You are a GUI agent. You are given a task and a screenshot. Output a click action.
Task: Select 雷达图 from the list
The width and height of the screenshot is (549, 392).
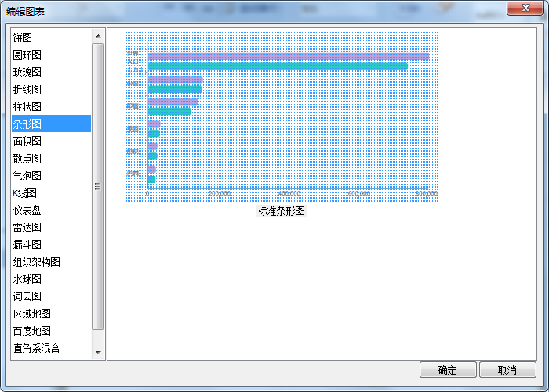27,227
